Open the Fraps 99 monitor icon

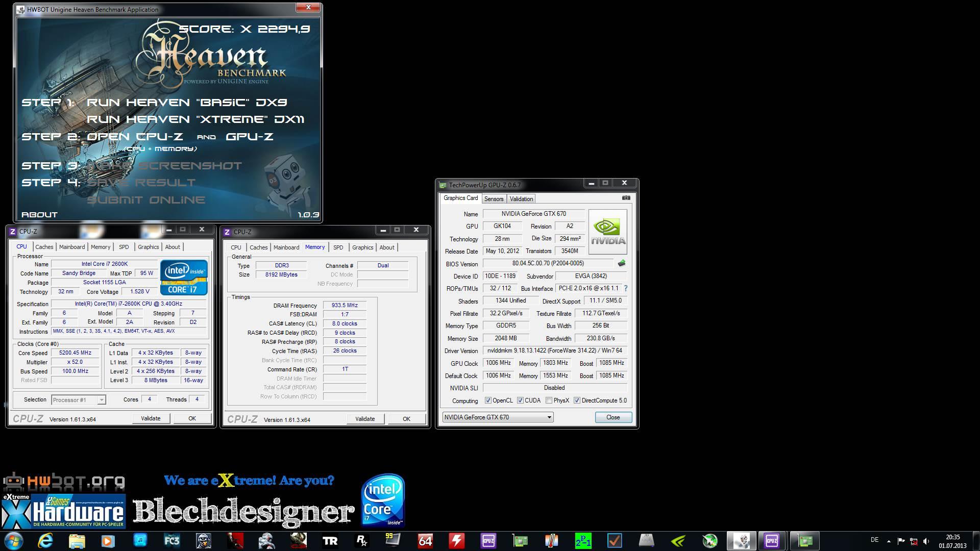pyautogui.click(x=393, y=540)
